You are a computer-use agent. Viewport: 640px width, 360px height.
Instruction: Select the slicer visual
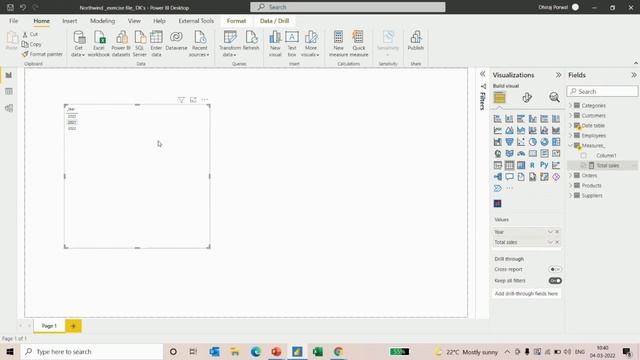(498, 165)
